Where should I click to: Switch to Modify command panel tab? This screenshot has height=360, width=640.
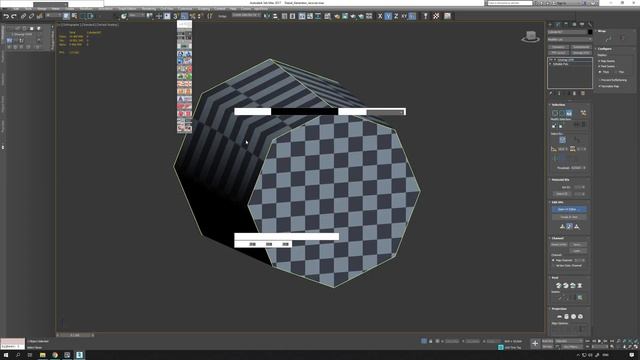558,24
